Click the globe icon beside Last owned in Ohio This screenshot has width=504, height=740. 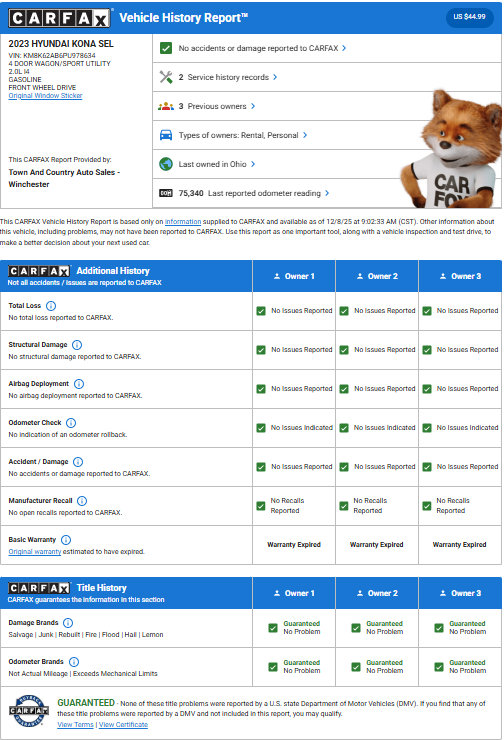click(x=166, y=164)
